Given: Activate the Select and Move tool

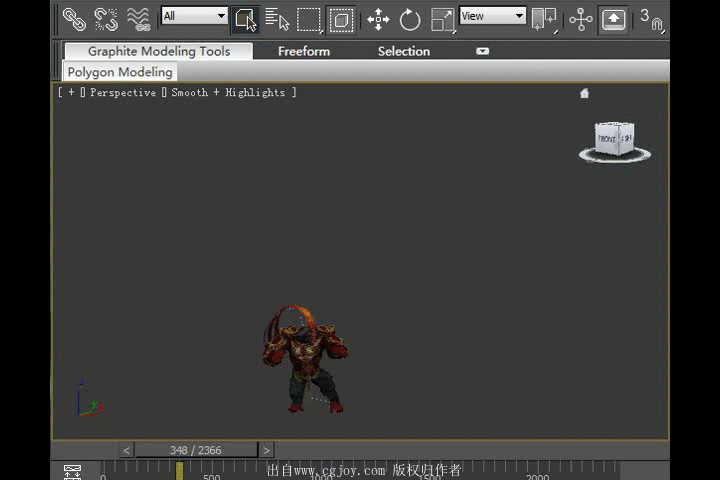Looking at the screenshot, I should pyautogui.click(x=378, y=18).
